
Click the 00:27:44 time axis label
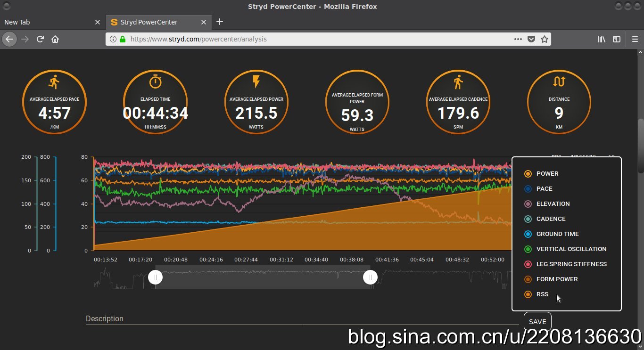(246, 260)
